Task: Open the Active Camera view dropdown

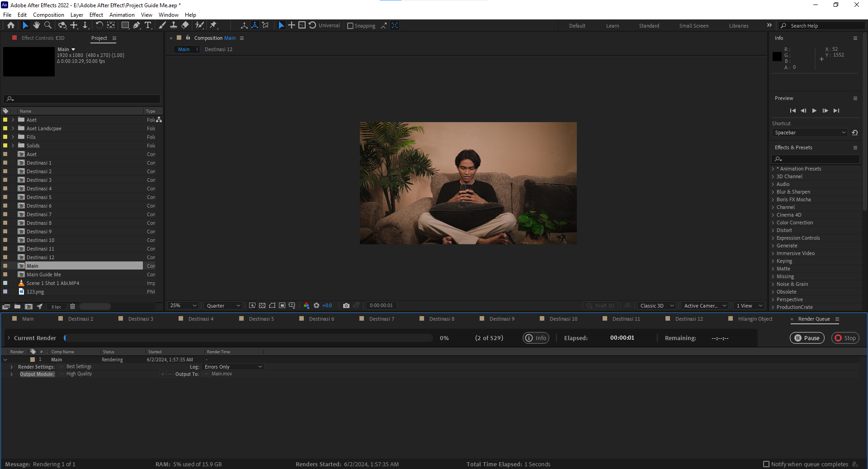Action: pyautogui.click(x=705, y=306)
